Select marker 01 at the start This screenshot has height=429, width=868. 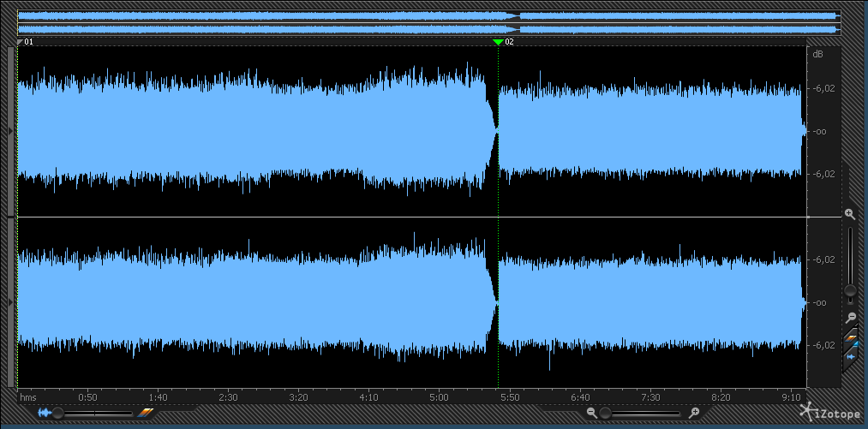[21, 41]
